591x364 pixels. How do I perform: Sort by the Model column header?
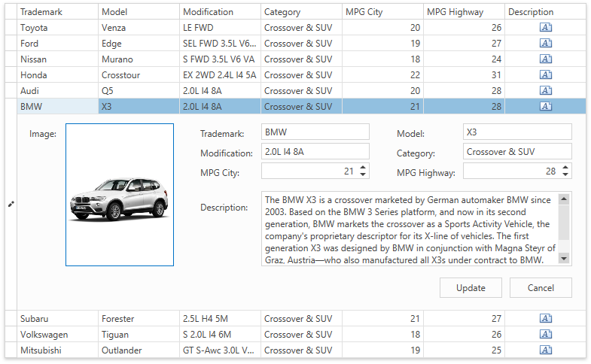[x=139, y=12]
